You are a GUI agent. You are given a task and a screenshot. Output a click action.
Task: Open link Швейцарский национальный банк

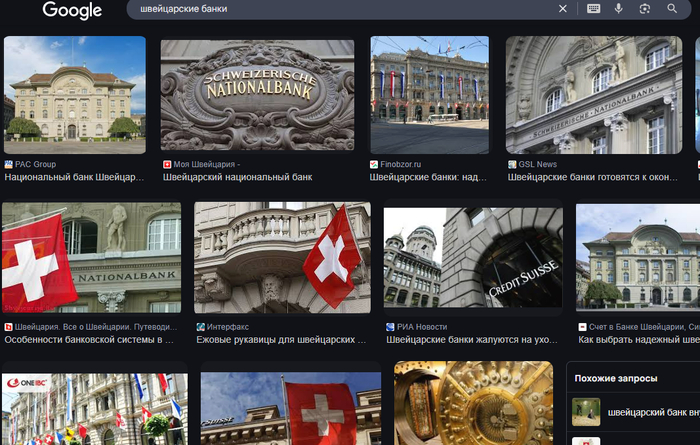click(x=238, y=177)
